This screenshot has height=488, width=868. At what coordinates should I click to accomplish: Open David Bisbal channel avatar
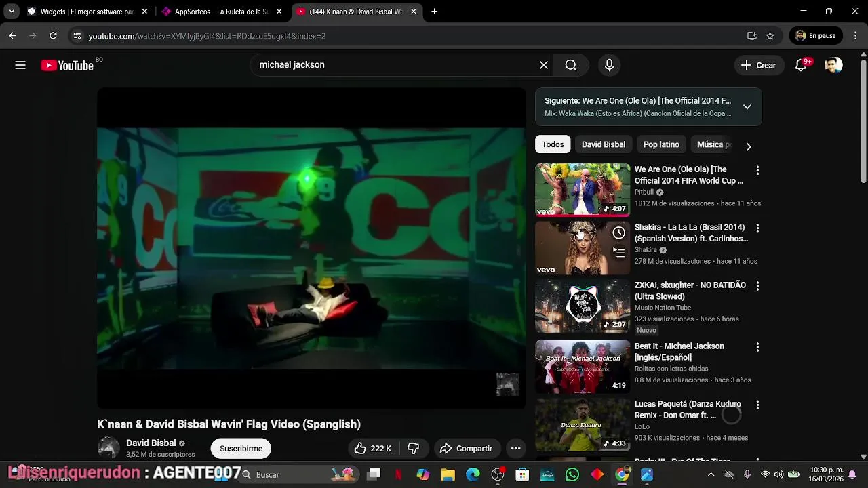point(108,448)
